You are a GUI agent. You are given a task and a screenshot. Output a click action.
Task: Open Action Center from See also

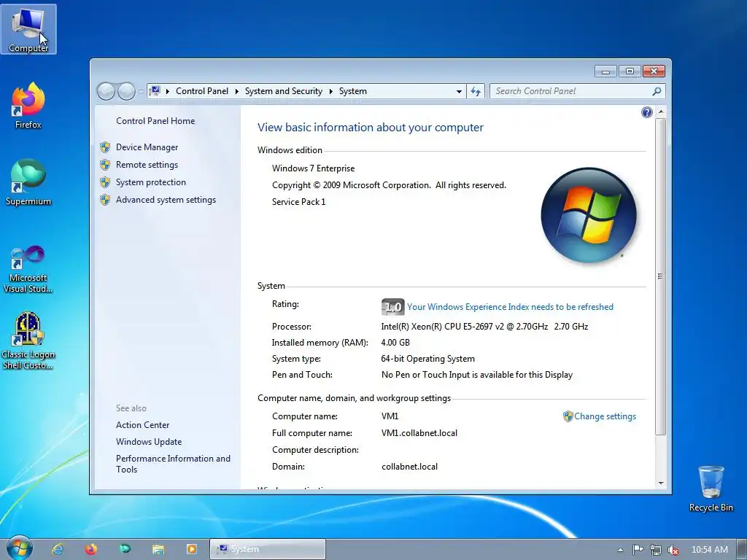coord(142,425)
